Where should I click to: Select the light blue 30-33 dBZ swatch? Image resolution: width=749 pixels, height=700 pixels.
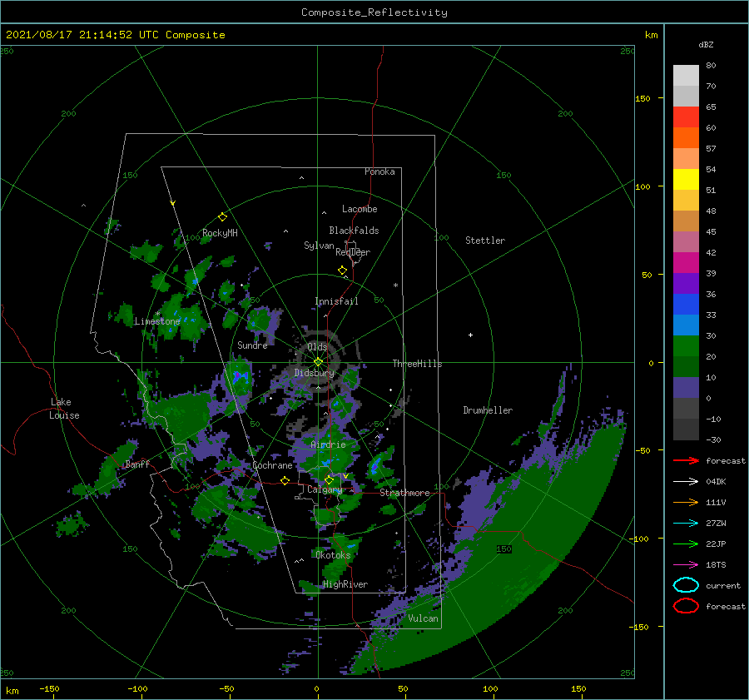pos(686,325)
